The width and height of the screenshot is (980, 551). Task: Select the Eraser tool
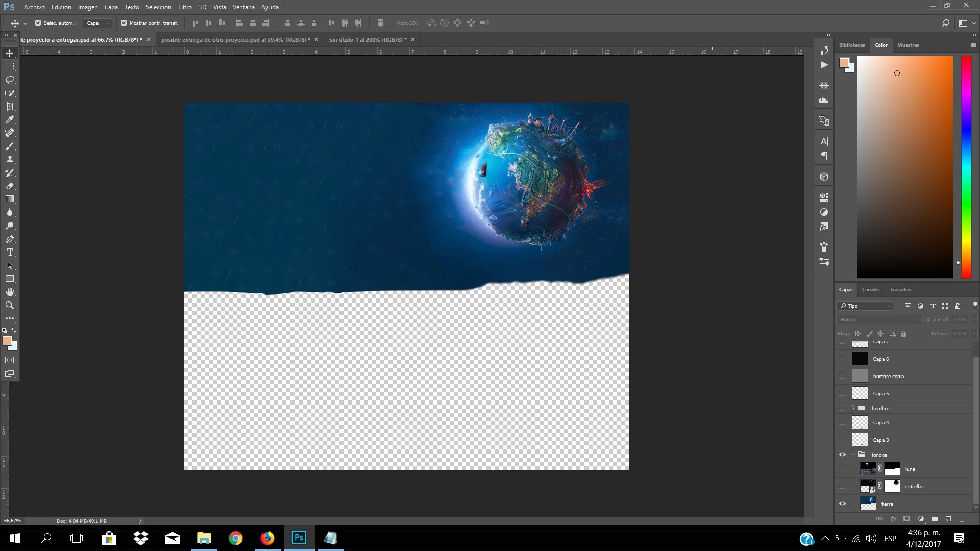coord(10,186)
